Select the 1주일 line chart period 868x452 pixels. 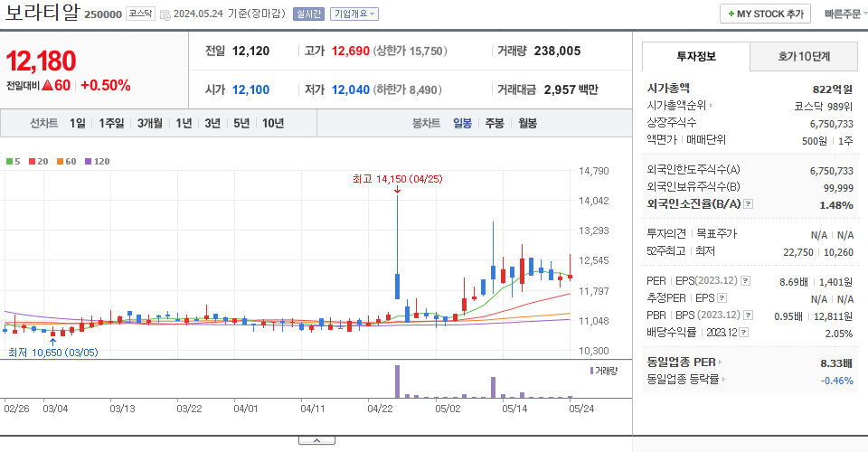(x=111, y=123)
